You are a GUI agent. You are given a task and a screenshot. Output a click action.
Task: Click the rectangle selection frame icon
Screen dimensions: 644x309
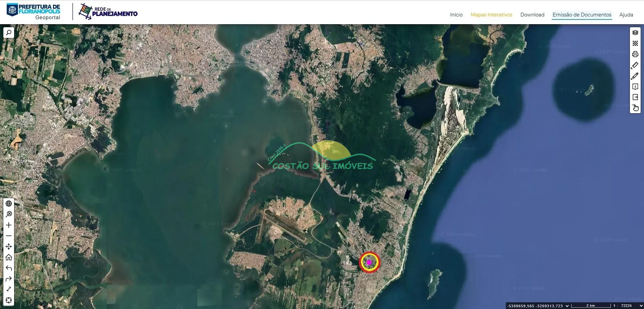click(9, 300)
